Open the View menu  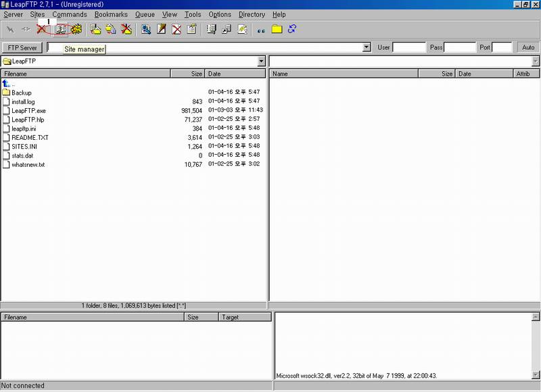(x=170, y=14)
